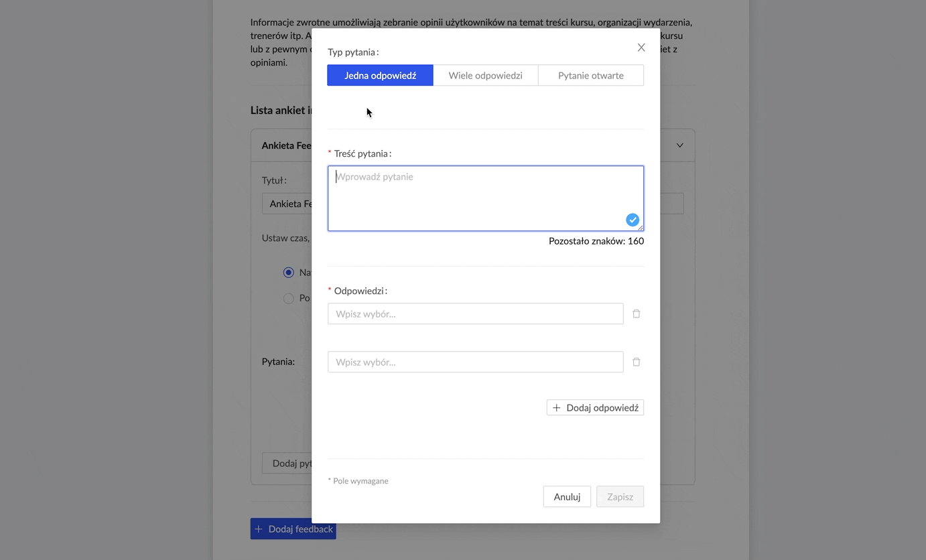Click the "Zapisz" save button
Image resolution: width=926 pixels, height=560 pixels.
coord(620,496)
